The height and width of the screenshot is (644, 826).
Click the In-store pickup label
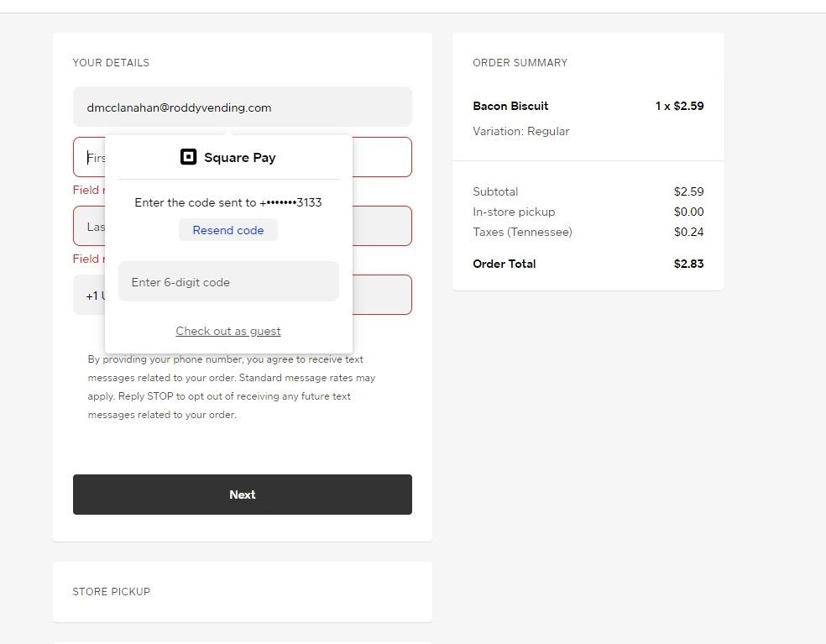coord(514,212)
